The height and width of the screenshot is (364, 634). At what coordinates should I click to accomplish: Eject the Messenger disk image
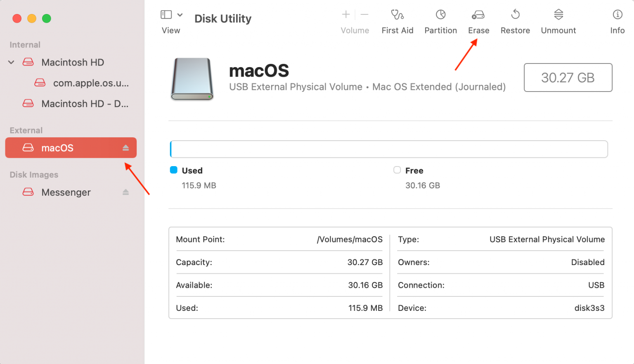[x=126, y=192]
